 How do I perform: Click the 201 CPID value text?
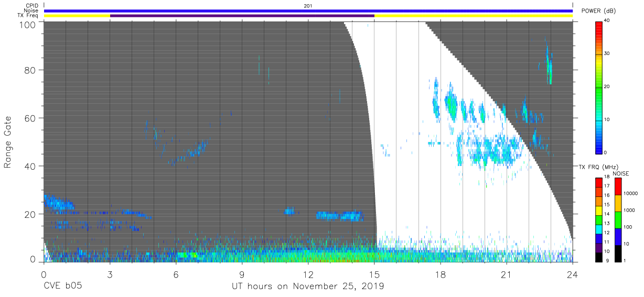click(308, 6)
